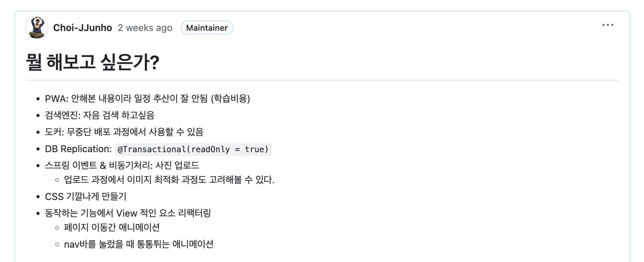Open the Choi-JJunho username link
The width and height of the screenshot is (644, 262).
(x=82, y=28)
